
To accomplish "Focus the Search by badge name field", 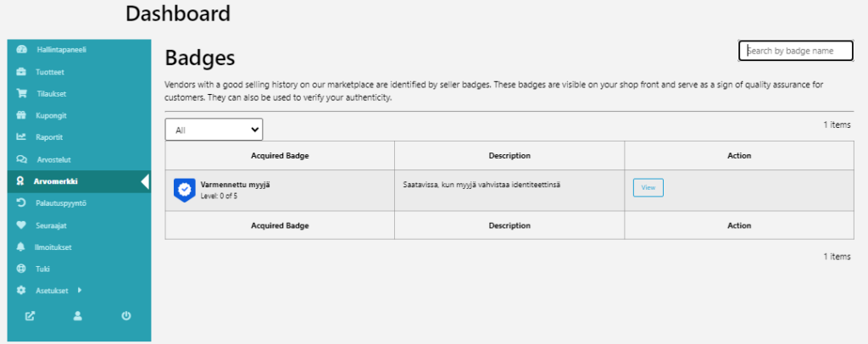I will (796, 52).
